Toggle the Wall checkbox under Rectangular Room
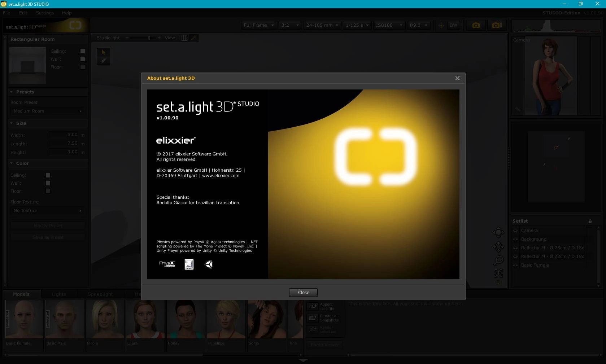The height and width of the screenshot is (364, 606). pos(83,59)
